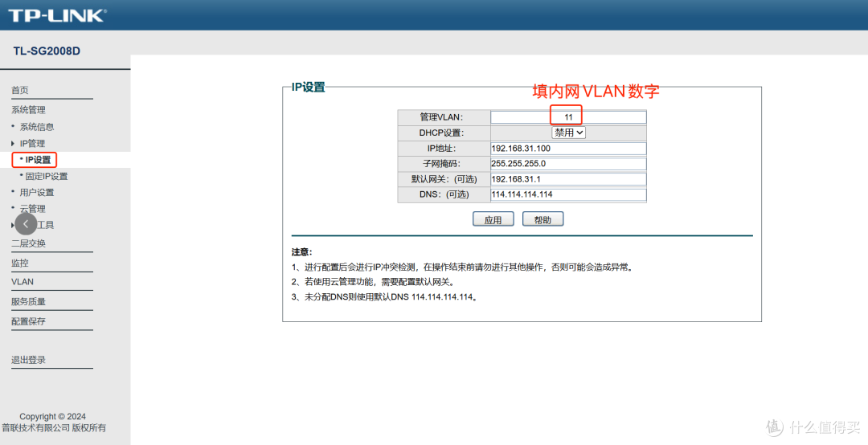Open the 监控 menu section
The height and width of the screenshot is (445, 868).
pyautogui.click(x=20, y=263)
